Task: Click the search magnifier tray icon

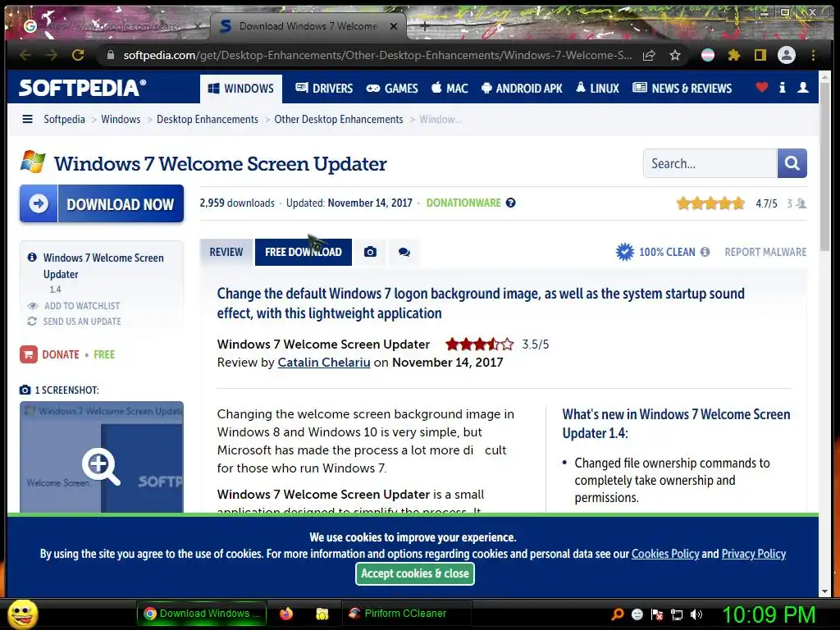Action: (617, 614)
